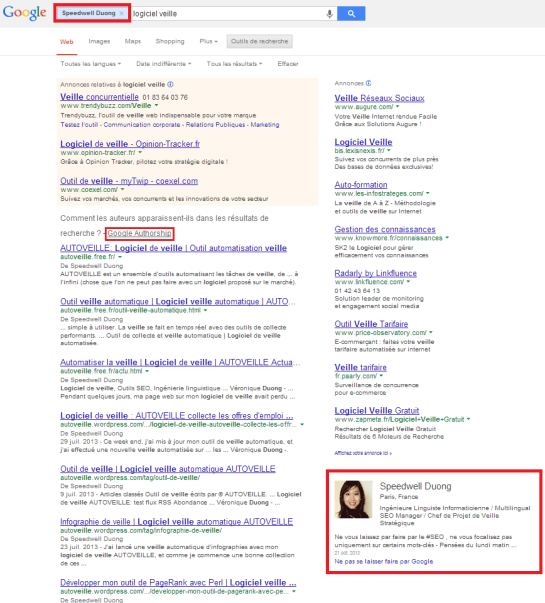The height and width of the screenshot is (603, 545).
Task: Open Développer mon outil de PageRank result
Action: (178, 583)
